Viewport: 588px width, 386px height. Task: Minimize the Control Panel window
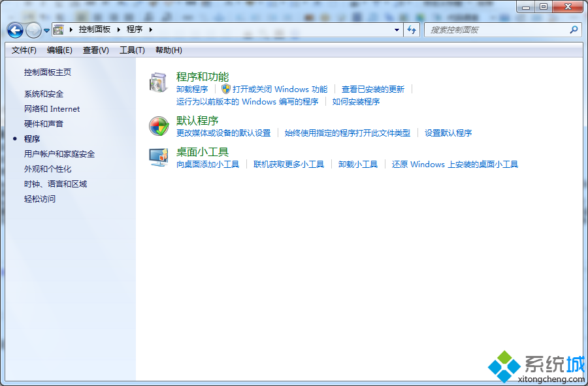pyautogui.click(x=526, y=7)
